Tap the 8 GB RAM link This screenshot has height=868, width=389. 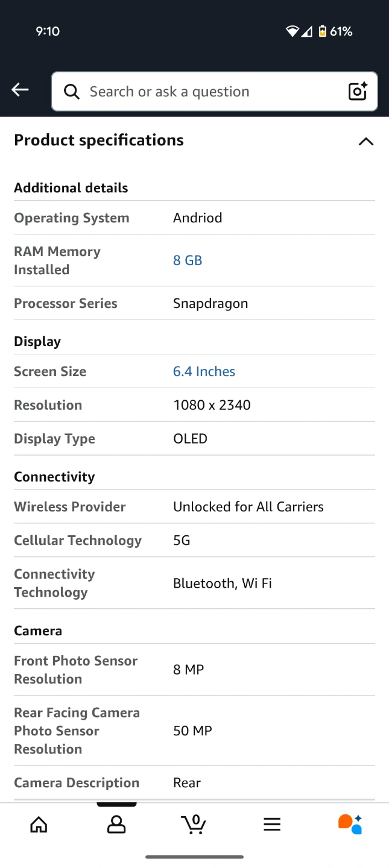coord(188,260)
